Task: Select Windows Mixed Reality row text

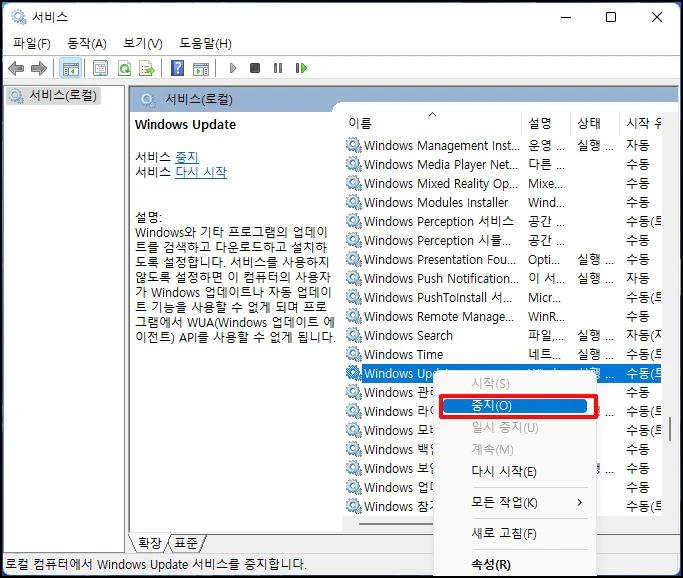Action: pyautogui.click(x=441, y=183)
